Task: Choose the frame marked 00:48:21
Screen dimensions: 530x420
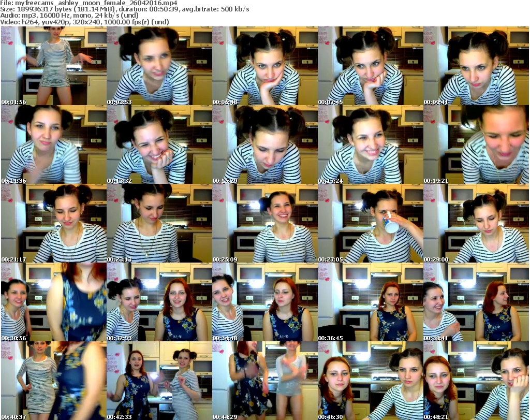Action: click(x=476, y=381)
